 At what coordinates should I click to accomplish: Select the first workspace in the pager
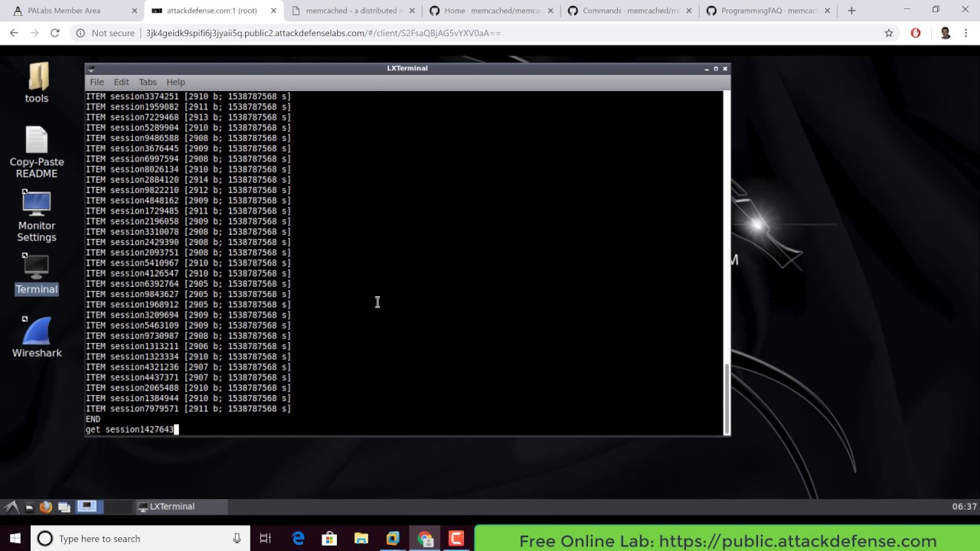coord(87,507)
